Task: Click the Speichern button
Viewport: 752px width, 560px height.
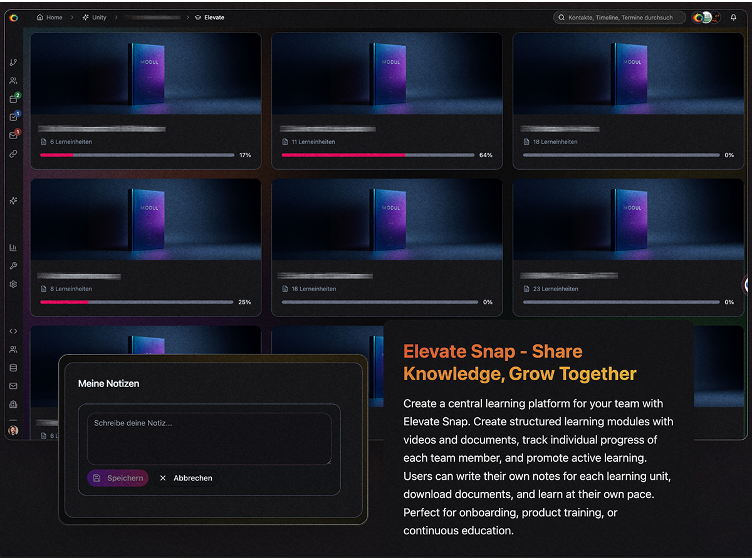Action: tap(117, 478)
